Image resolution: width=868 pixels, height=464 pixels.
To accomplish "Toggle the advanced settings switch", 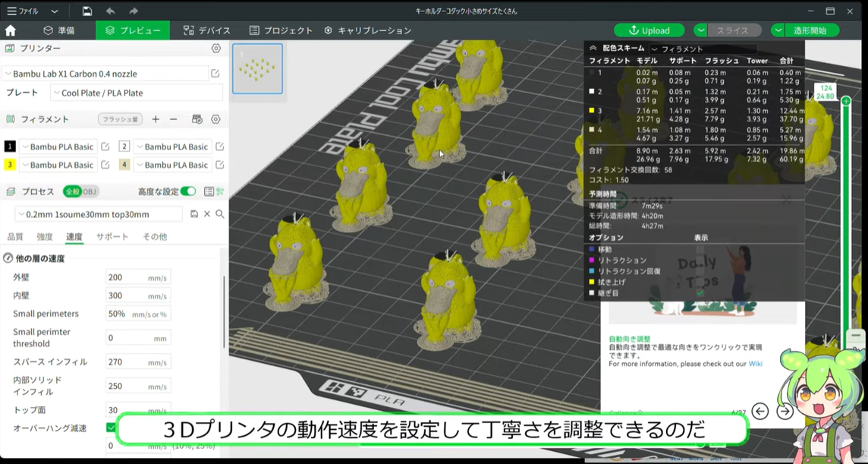I will click(x=187, y=191).
